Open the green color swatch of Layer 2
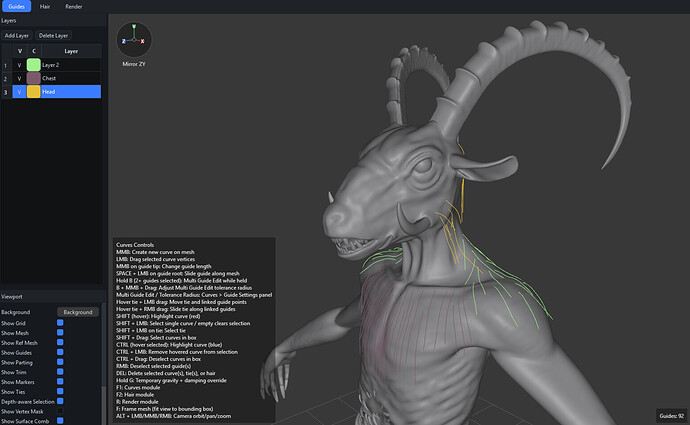 pyautogui.click(x=33, y=65)
